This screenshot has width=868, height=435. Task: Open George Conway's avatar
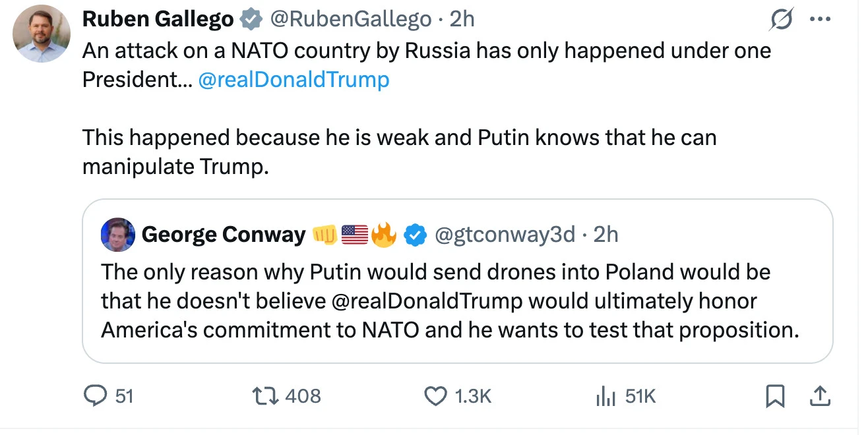tap(118, 235)
